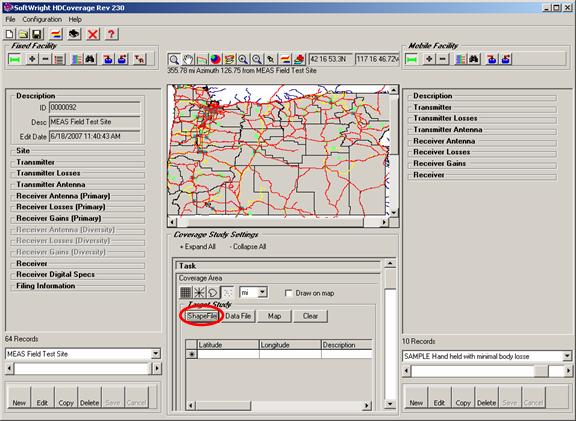
Task: Click the zoom out magnifier icon in map toolbar
Action: tap(257, 59)
